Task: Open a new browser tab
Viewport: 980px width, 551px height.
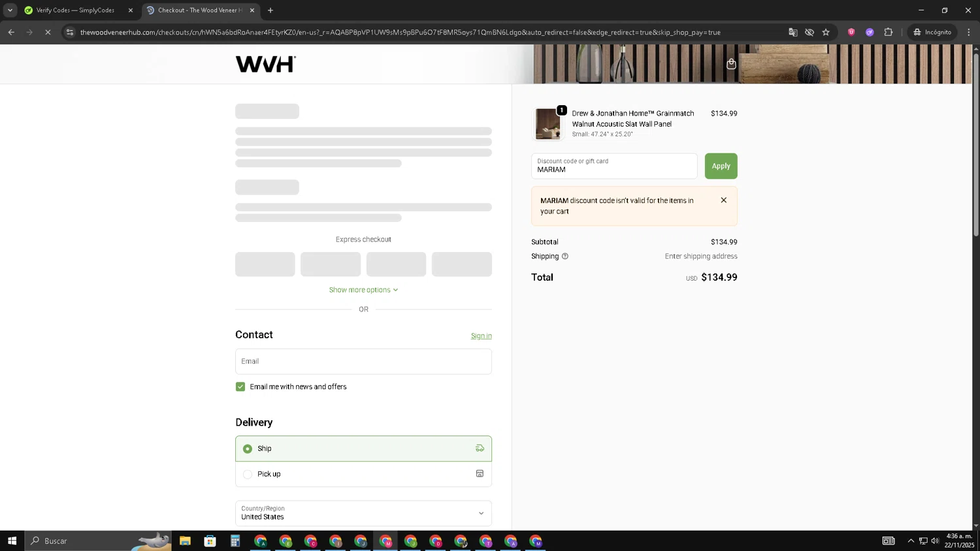Action: pyautogui.click(x=270, y=10)
